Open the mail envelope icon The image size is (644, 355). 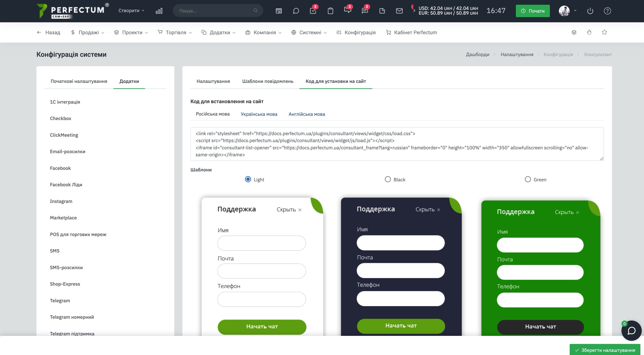399,11
